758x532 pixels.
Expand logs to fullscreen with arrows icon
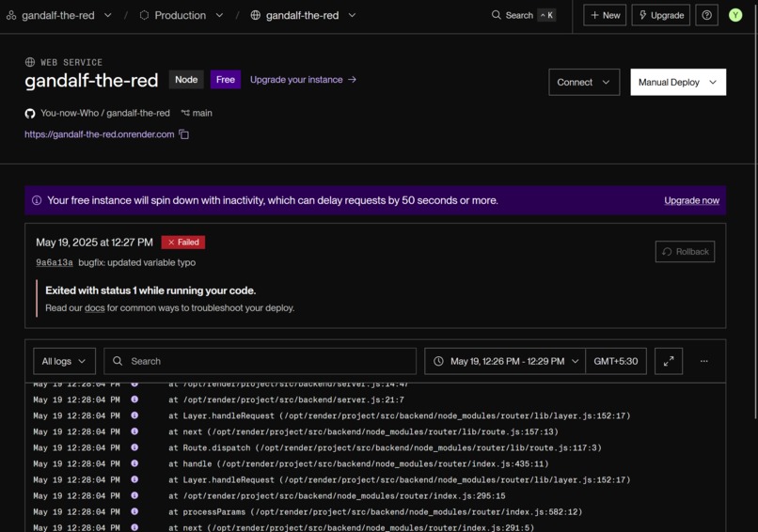point(668,361)
